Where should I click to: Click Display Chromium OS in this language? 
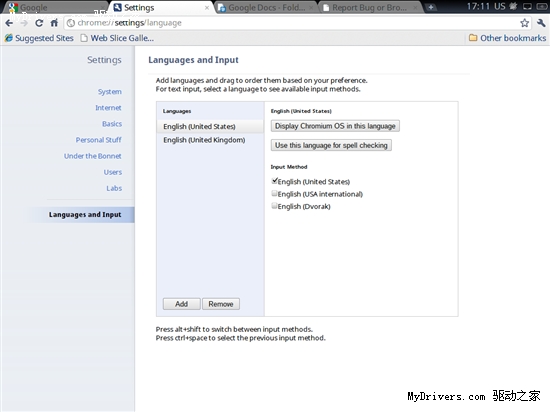pos(335,126)
